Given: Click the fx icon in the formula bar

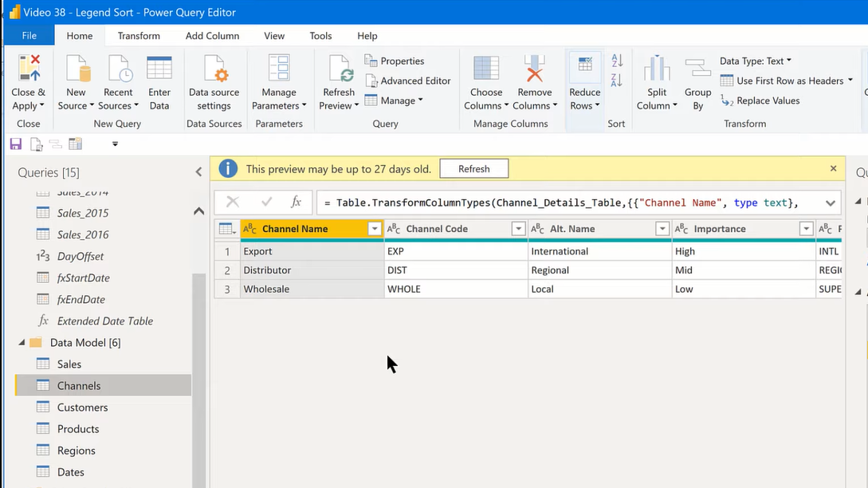Looking at the screenshot, I should [297, 203].
